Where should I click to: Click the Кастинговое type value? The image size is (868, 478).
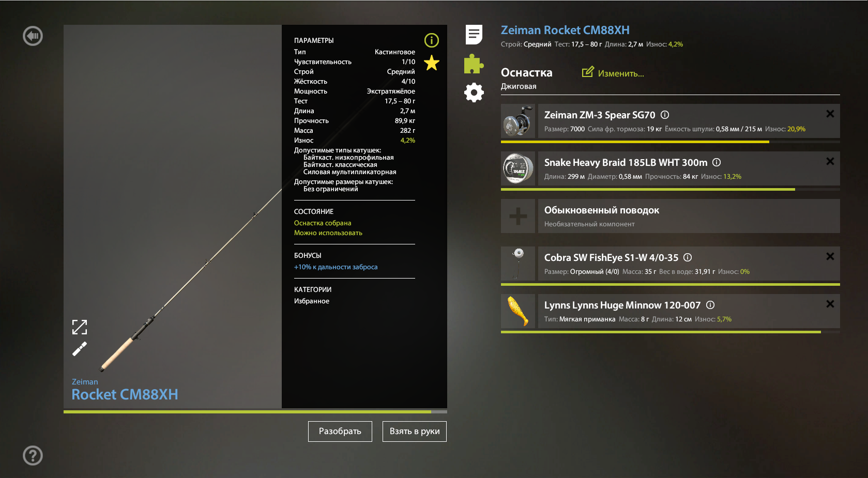coord(395,52)
